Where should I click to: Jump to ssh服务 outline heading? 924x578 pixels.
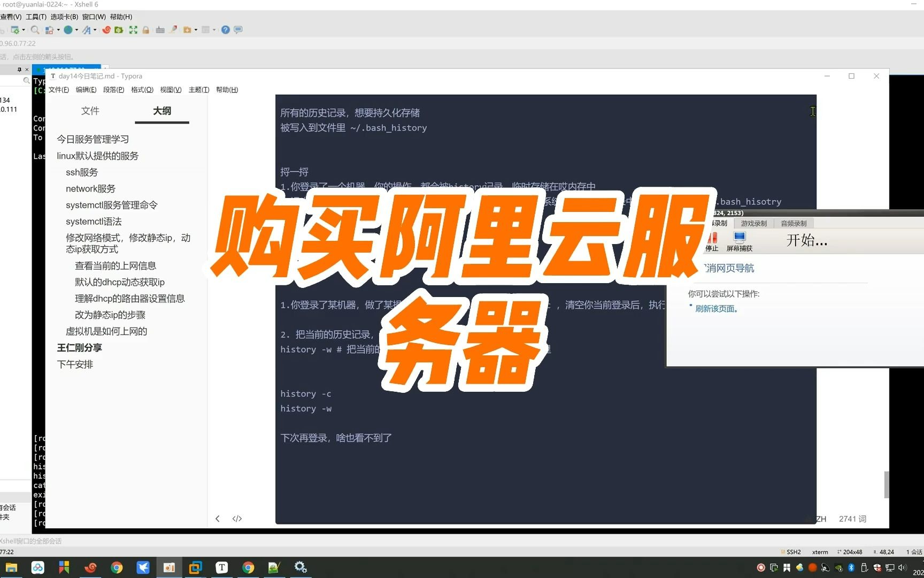[82, 172]
